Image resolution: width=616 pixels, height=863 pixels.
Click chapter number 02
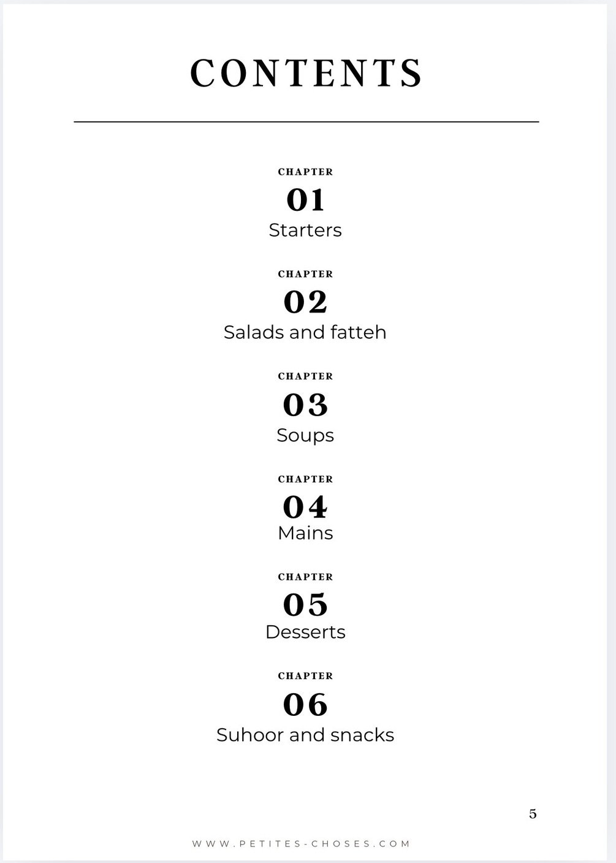(x=305, y=302)
